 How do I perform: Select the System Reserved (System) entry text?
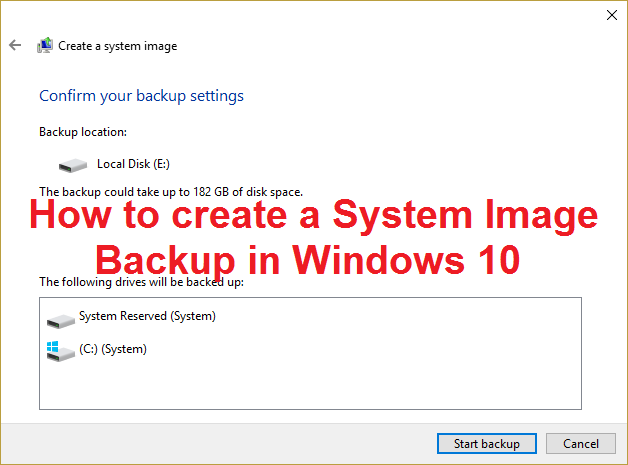pyautogui.click(x=147, y=316)
